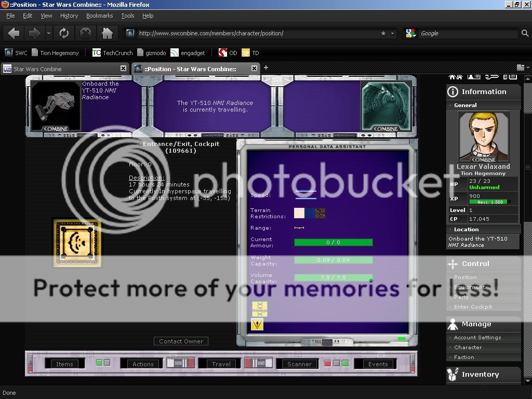This screenshot has height=399, width=532.
Task: Click the corridor location thumbnail
Action: [386, 106]
